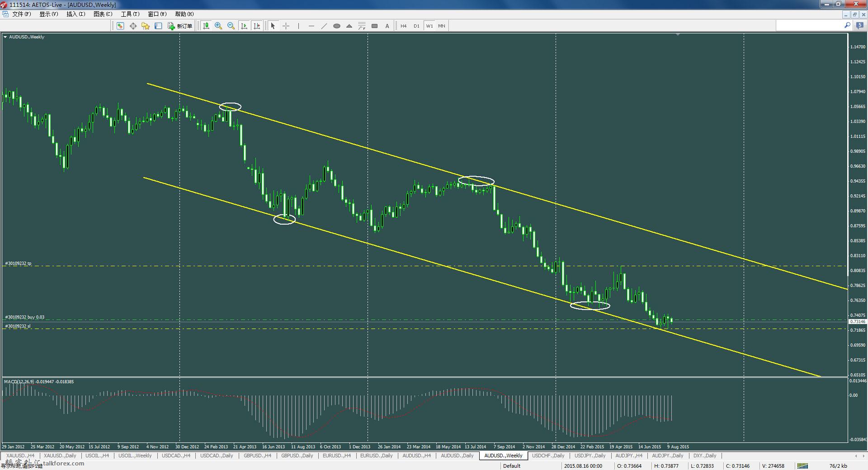Switch to the AUDUSD.,H4 chart tab
The height and width of the screenshot is (470, 868).
tap(416, 456)
